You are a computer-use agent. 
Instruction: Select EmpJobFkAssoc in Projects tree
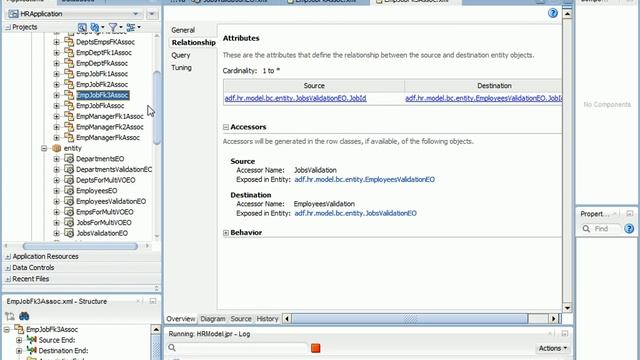(x=100, y=106)
